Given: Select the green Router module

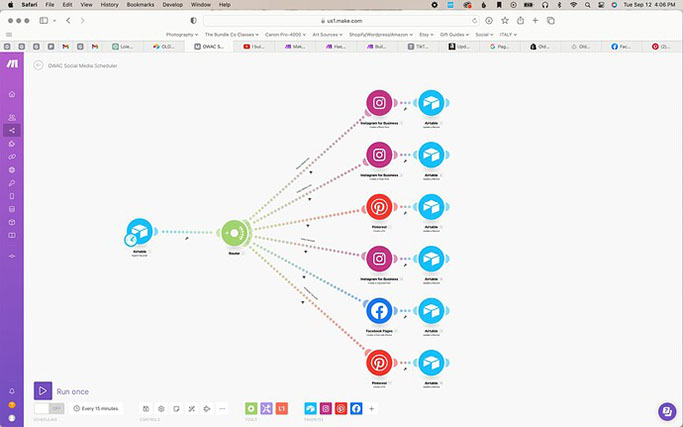Looking at the screenshot, I should coord(234,233).
